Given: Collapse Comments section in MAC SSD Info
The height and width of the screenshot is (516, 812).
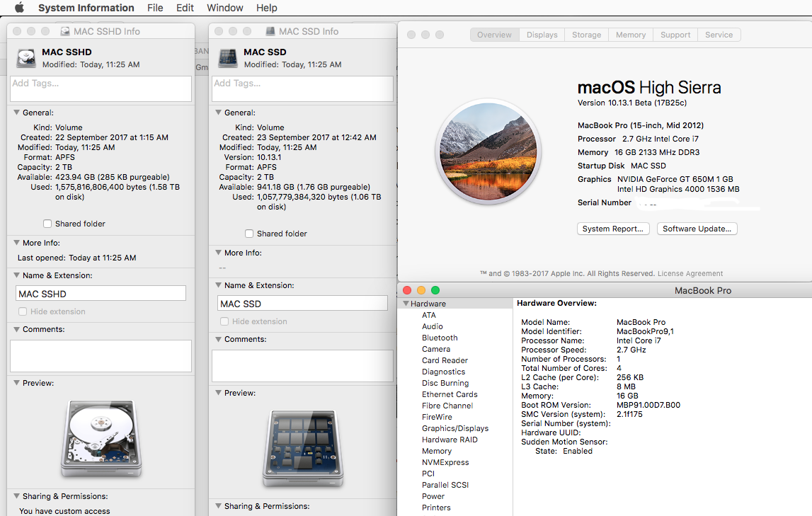Looking at the screenshot, I should coord(219,339).
